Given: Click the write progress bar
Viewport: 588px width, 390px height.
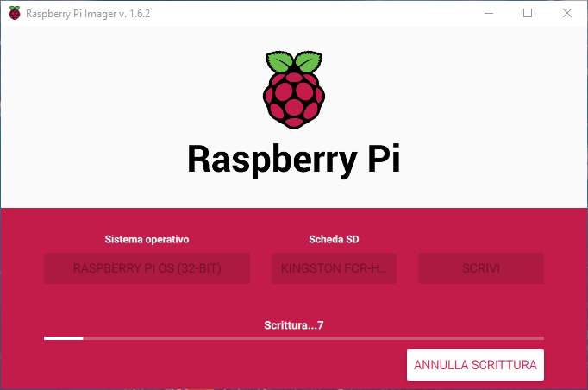Looking at the screenshot, I should click(x=294, y=338).
